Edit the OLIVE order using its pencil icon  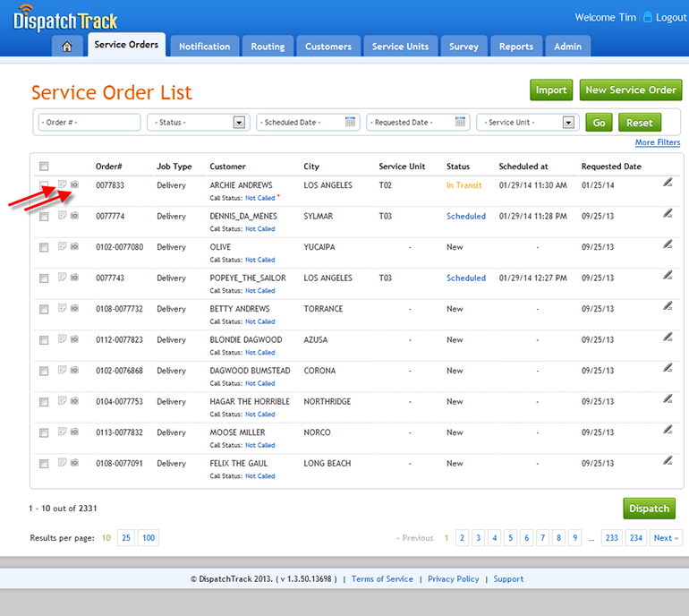pos(668,244)
